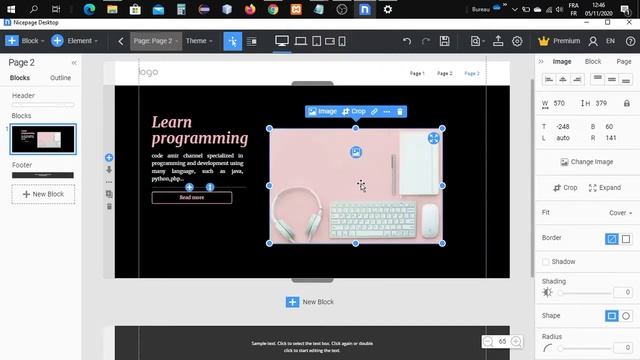
Task: Align image left horizontally
Action: (x=549, y=79)
